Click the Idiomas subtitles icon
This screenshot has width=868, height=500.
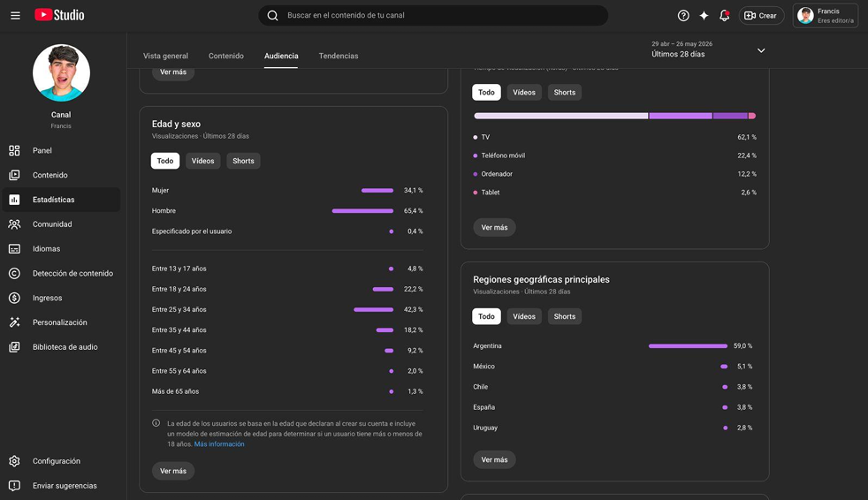(14, 249)
